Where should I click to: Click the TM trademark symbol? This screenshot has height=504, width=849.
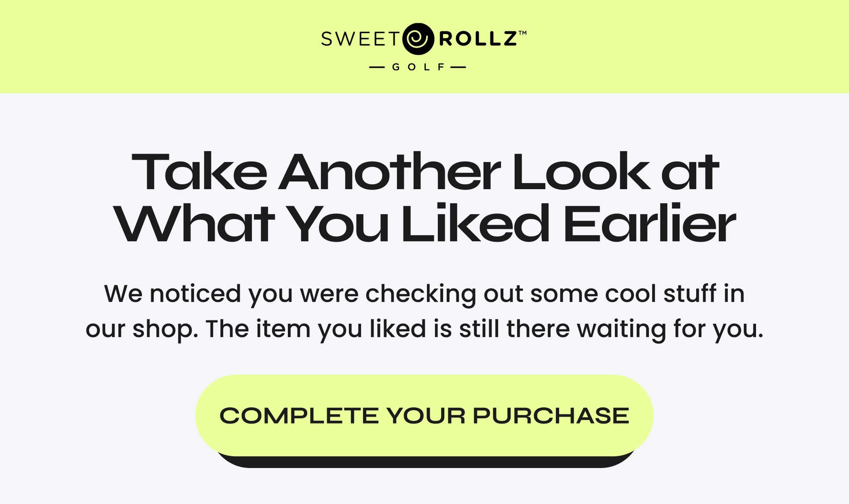click(523, 32)
